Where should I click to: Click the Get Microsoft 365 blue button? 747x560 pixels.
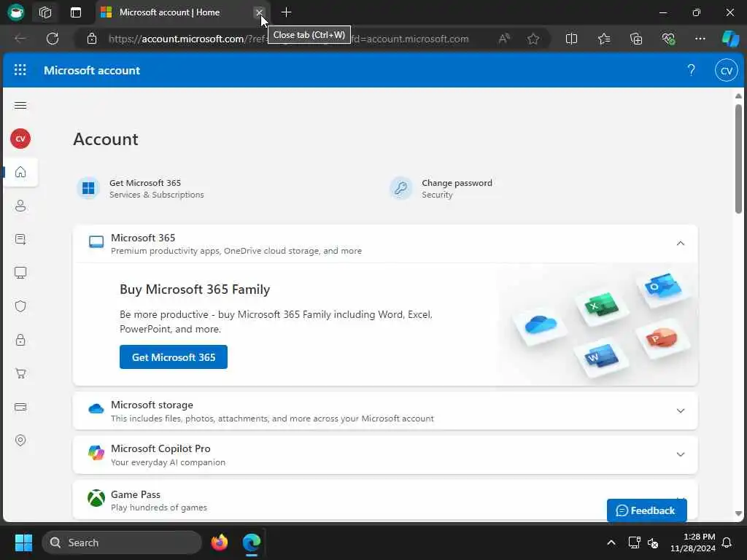tap(174, 357)
